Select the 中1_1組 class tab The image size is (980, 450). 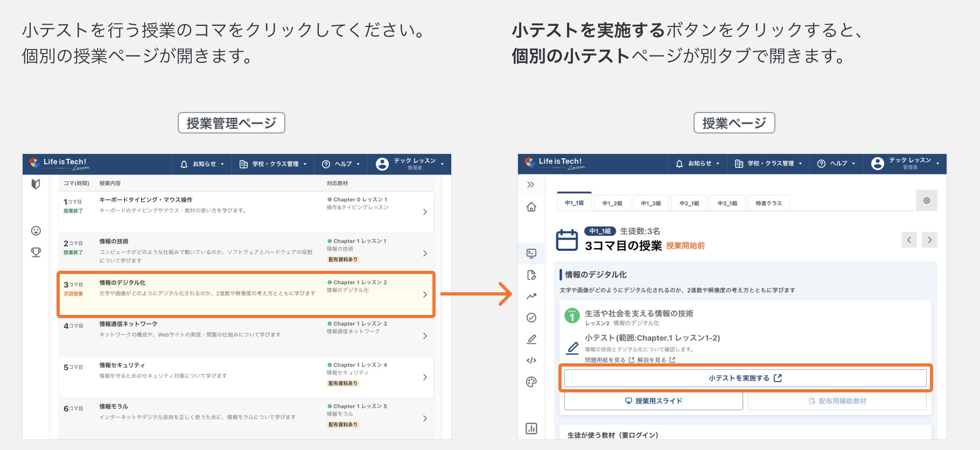pyautogui.click(x=574, y=202)
